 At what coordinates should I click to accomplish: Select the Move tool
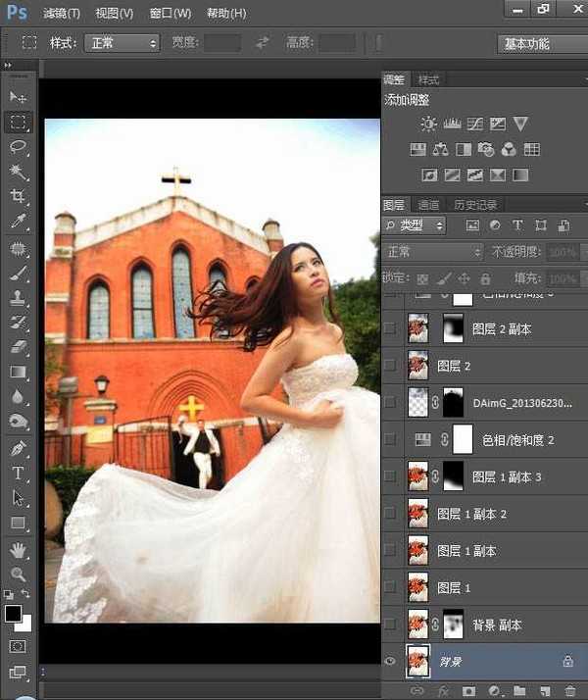pos(19,97)
